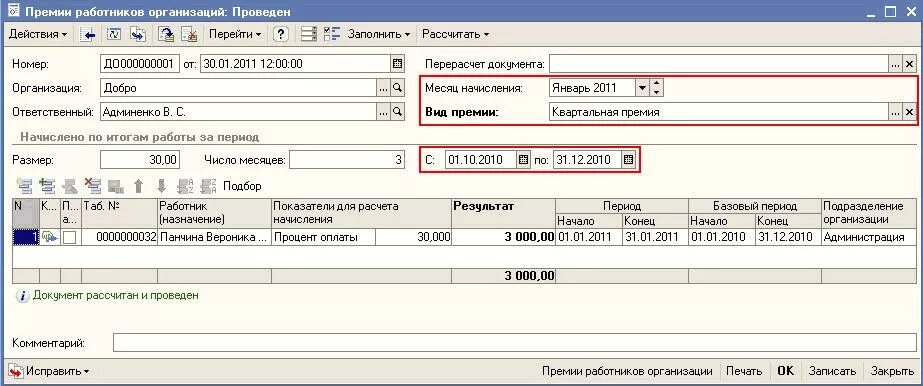Click into the Комментарий field
This screenshot has height=386, width=923.
515,342
